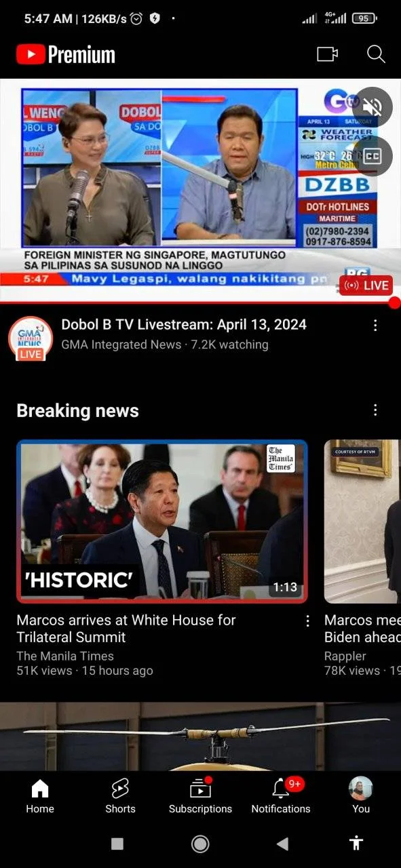This screenshot has width=401, height=868.
Task: Tap the 9+ notifications badge
Action: (294, 784)
